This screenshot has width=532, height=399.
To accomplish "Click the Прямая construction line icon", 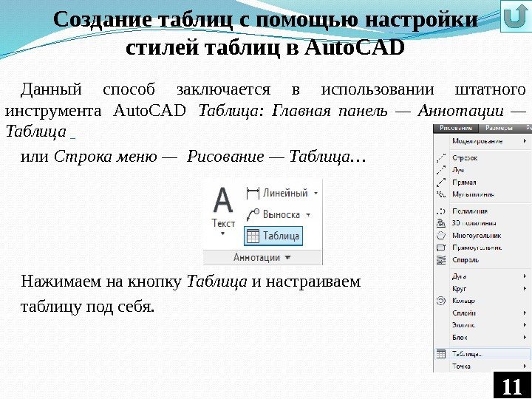I will click(440, 183).
